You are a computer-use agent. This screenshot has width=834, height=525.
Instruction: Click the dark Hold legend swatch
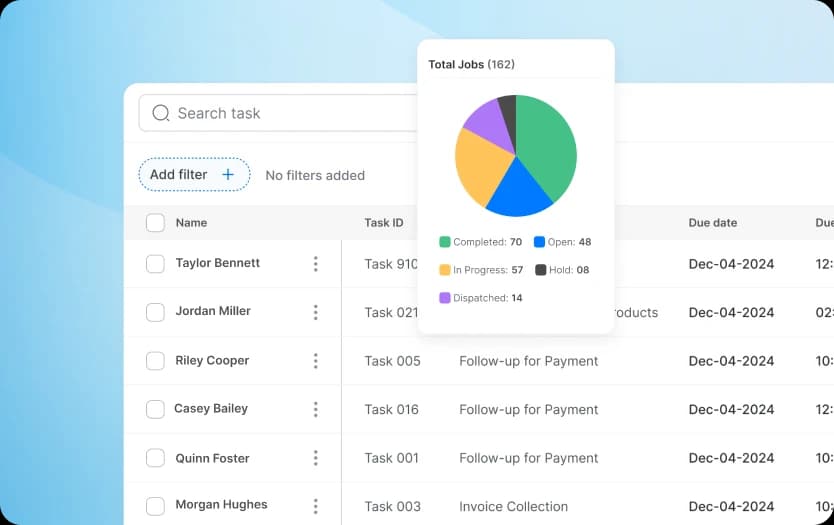pyautogui.click(x=540, y=270)
